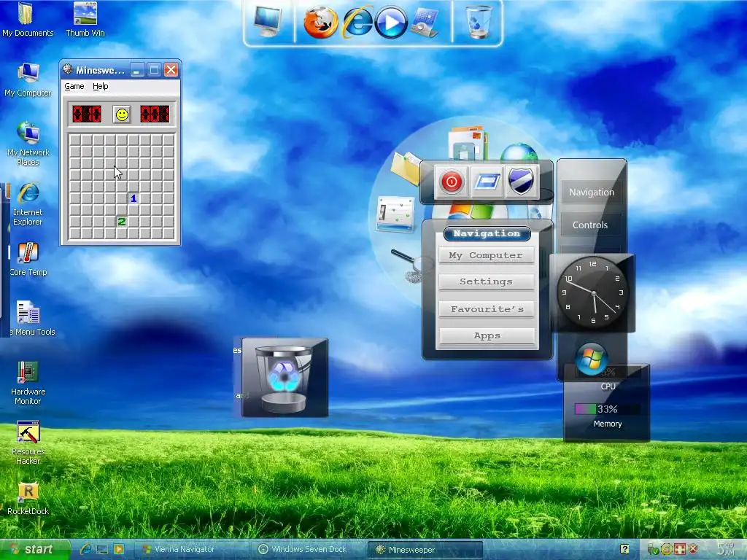Open Windows Media Player from top dock
The height and width of the screenshot is (560, 747).
(391, 22)
